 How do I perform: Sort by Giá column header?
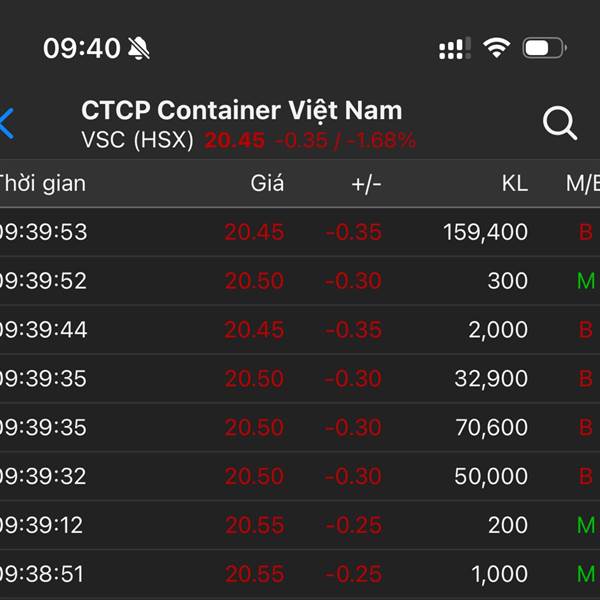[x=267, y=183]
